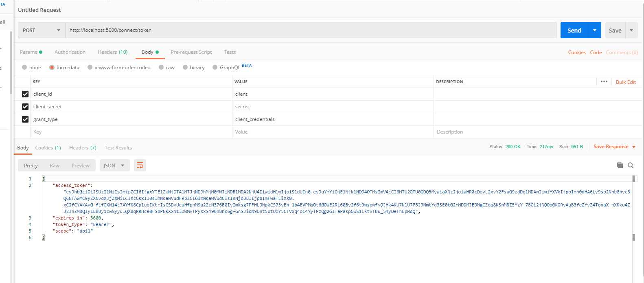644x283 pixels.
Task: Click the '217ms' time value
Action: click(x=546, y=147)
